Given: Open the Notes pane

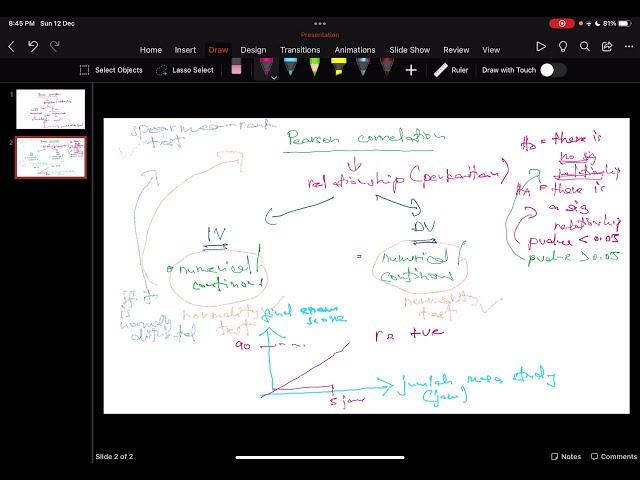Looking at the screenshot, I should [566, 456].
